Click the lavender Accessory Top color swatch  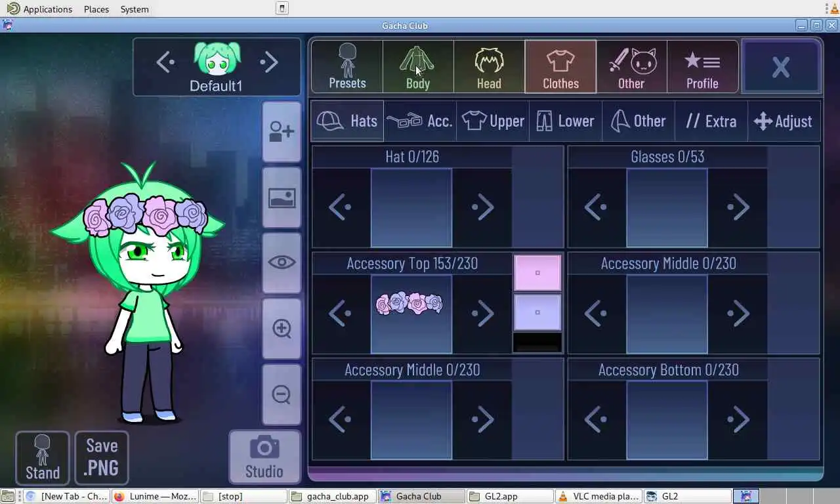click(537, 312)
